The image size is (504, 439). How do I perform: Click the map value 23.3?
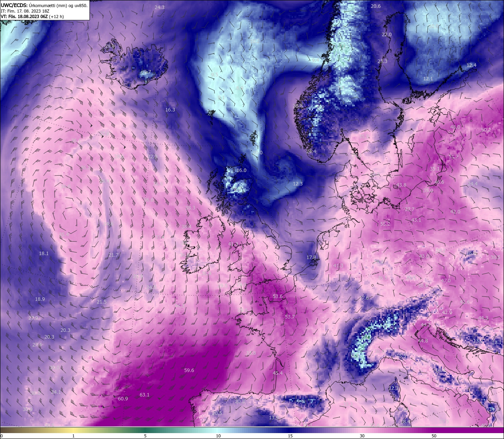pos(382,61)
